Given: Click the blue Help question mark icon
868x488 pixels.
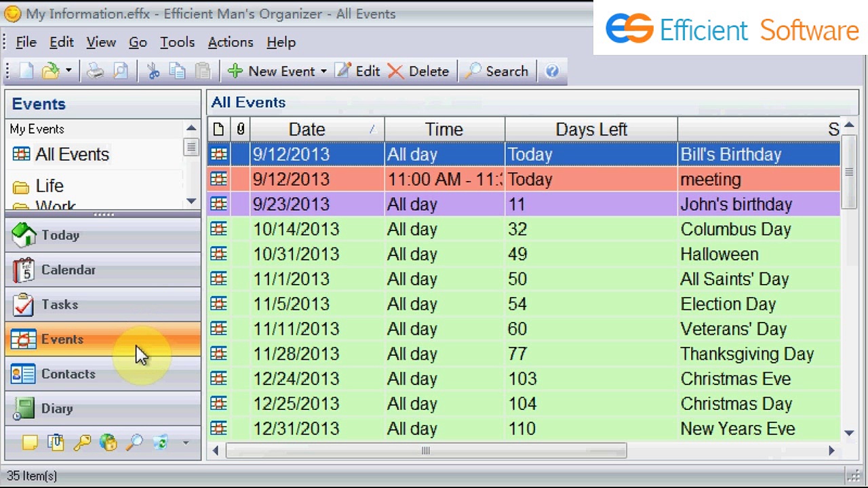Looking at the screenshot, I should (552, 71).
